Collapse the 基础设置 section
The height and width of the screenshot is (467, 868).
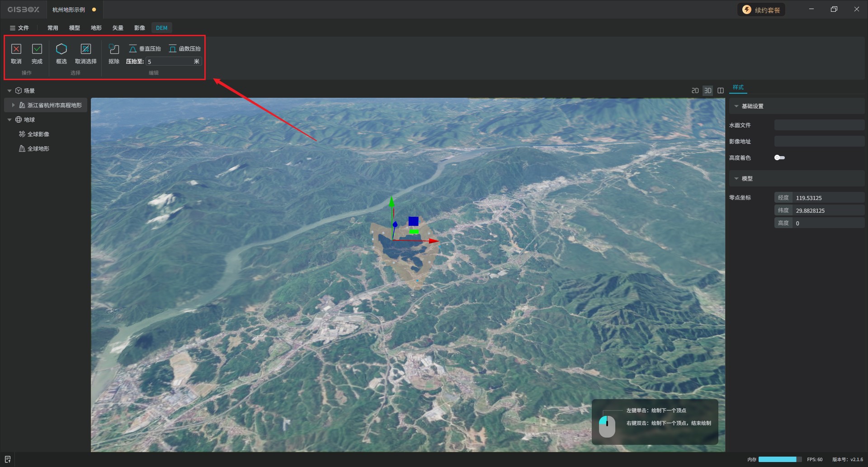tap(736, 106)
